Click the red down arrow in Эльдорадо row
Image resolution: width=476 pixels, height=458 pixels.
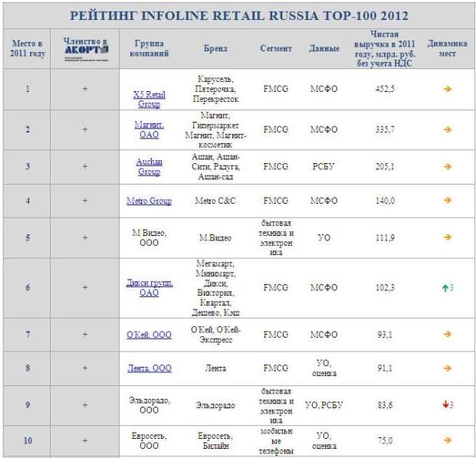coord(445,404)
